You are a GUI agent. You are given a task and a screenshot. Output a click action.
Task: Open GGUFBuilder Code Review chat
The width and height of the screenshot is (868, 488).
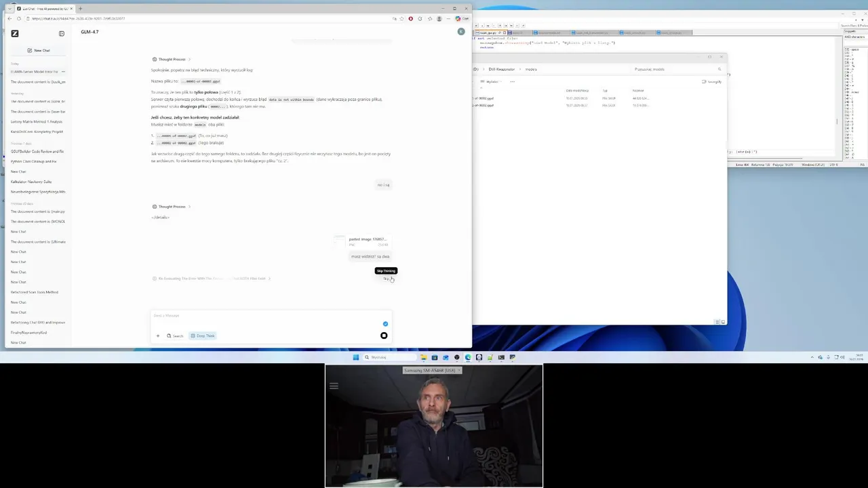(37, 151)
